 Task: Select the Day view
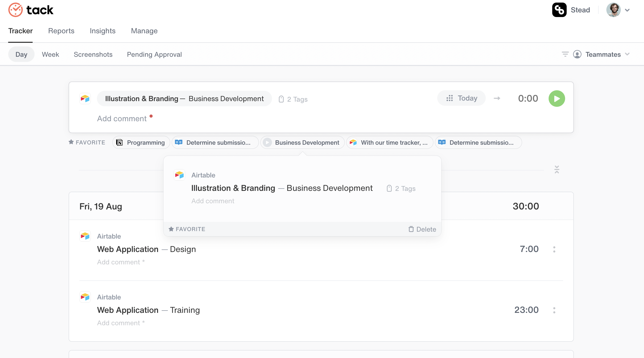tap(21, 54)
